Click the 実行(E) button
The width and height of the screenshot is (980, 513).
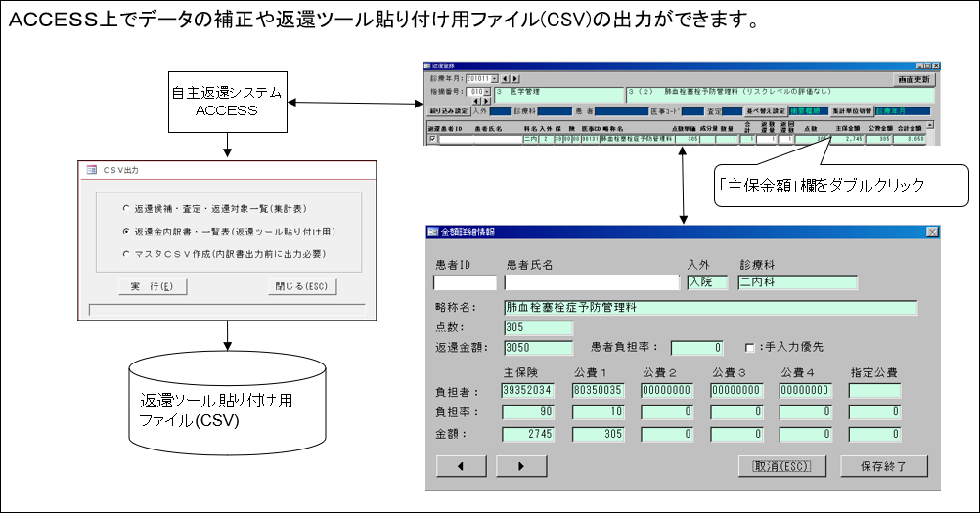[152, 286]
